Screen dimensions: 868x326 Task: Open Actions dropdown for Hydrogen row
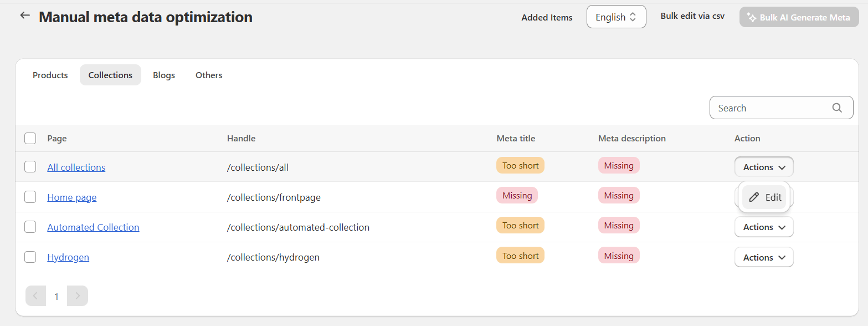coord(764,257)
